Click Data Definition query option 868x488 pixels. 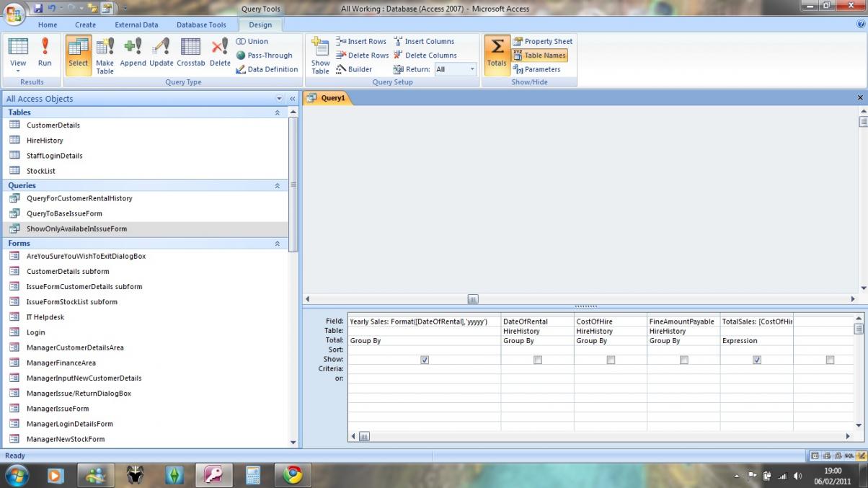click(267, 69)
